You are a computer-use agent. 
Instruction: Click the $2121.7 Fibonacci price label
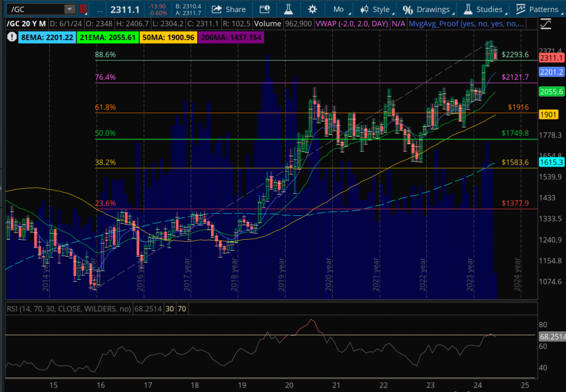tap(515, 77)
